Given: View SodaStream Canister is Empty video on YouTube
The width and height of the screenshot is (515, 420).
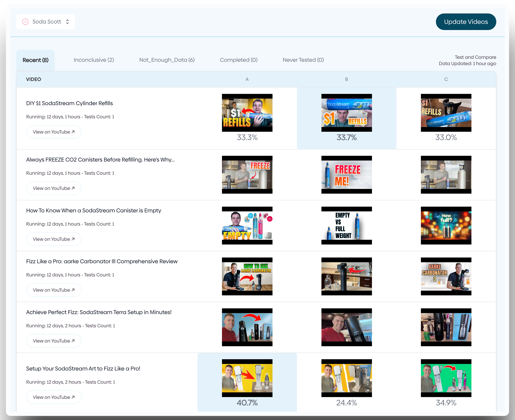Looking at the screenshot, I should coord(54,239).
